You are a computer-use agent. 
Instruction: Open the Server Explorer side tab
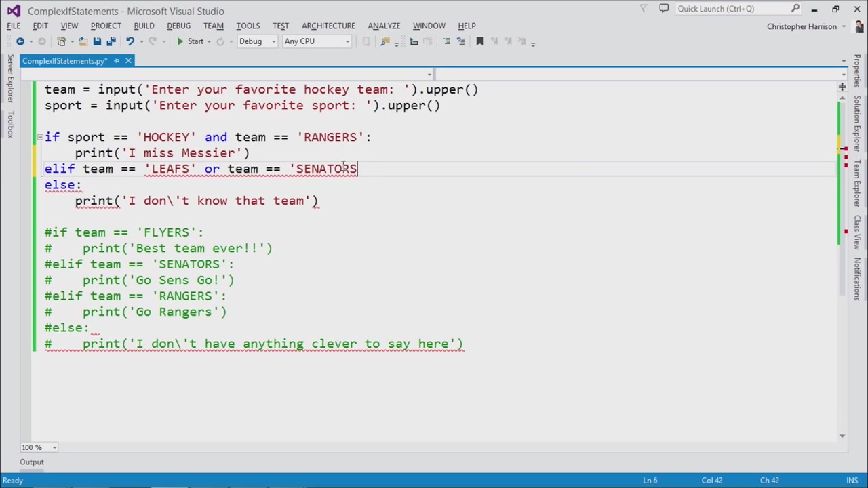[x=10, y=80]
